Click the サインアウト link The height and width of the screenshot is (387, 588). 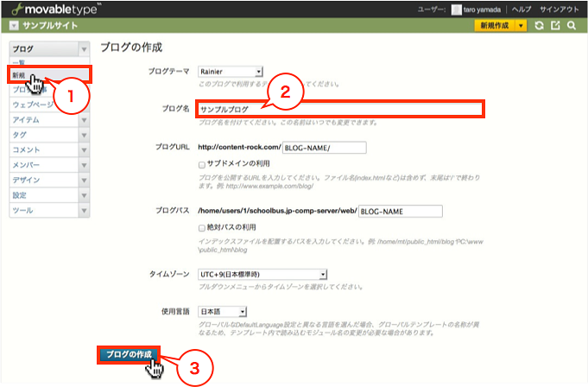click(560, 10)
